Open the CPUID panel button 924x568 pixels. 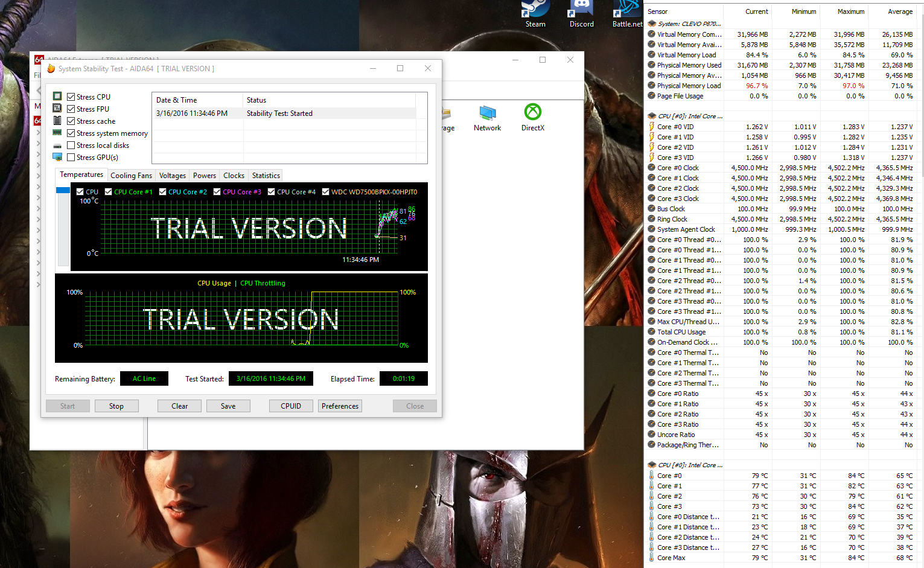tap(291, 406)
